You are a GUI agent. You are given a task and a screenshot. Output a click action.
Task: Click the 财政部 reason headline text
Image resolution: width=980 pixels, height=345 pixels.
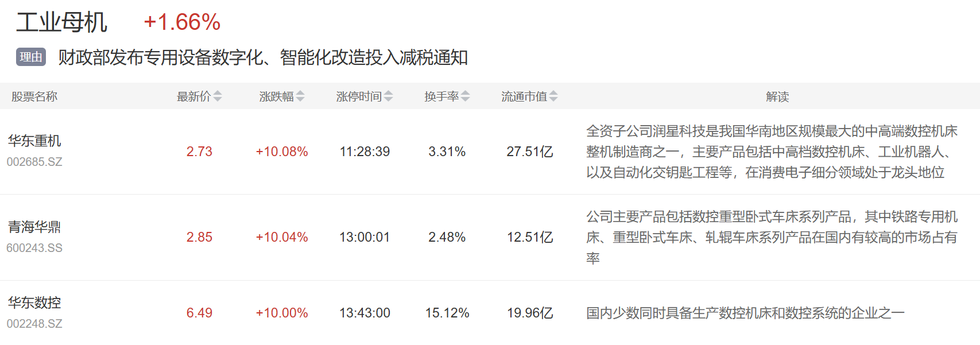263,57
